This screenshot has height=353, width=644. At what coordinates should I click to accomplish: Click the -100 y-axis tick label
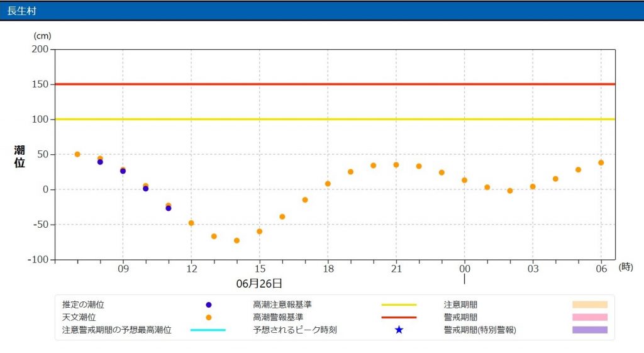pyautogui.click(x=38, y=260)
